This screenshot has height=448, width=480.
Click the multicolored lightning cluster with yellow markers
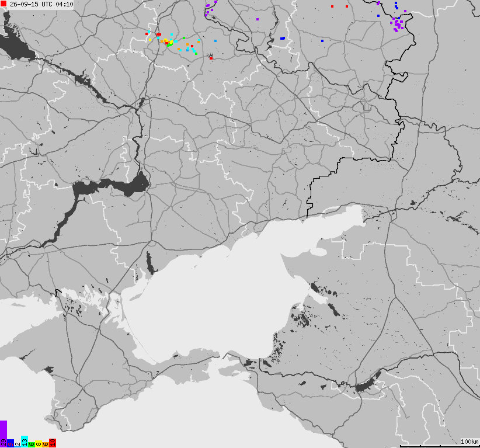click(x=168, y=42)
